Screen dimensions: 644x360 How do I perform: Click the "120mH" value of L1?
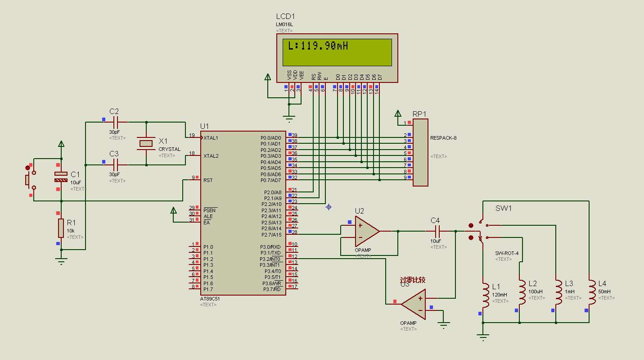click(x=500, y=295)
